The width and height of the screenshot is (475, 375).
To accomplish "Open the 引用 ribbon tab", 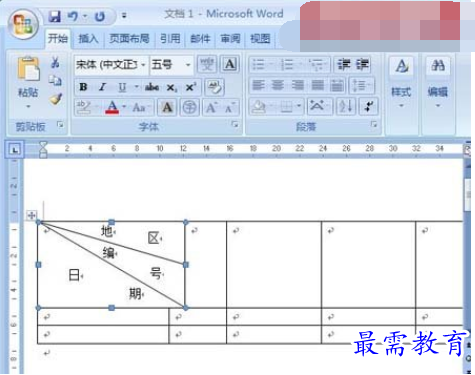I will 170,39.
